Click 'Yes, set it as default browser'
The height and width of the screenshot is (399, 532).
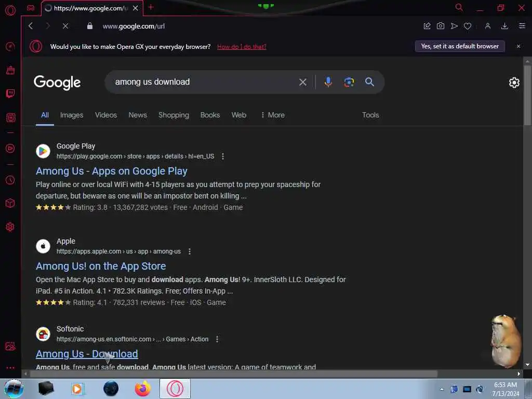tap(460, 46)
